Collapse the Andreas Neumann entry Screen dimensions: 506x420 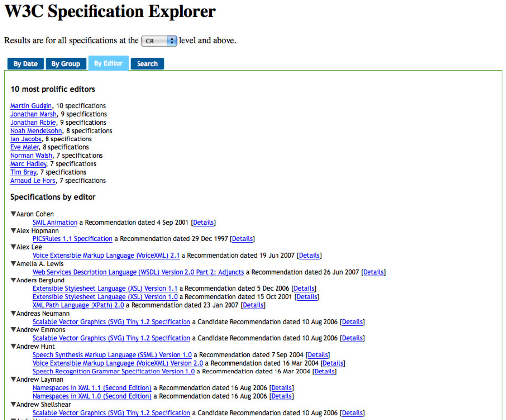pyautogui.click(x=13, y=313)
